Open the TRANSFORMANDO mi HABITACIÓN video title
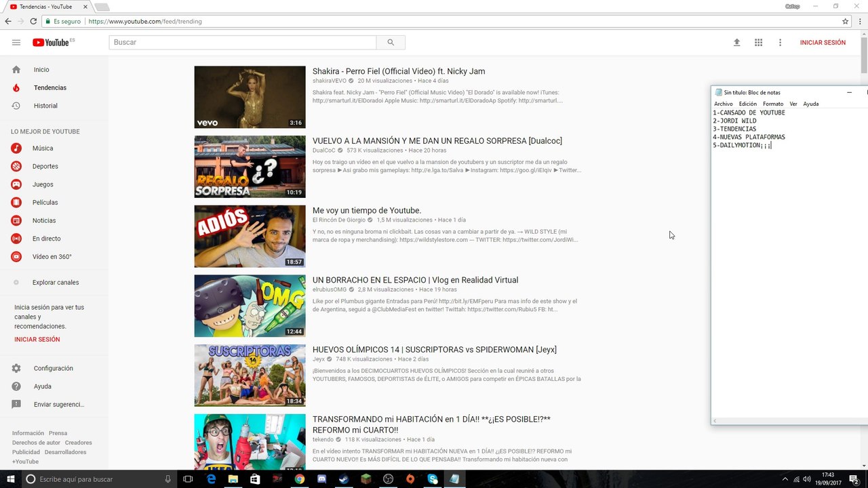868x488 pixels. [x=431, y=424]
